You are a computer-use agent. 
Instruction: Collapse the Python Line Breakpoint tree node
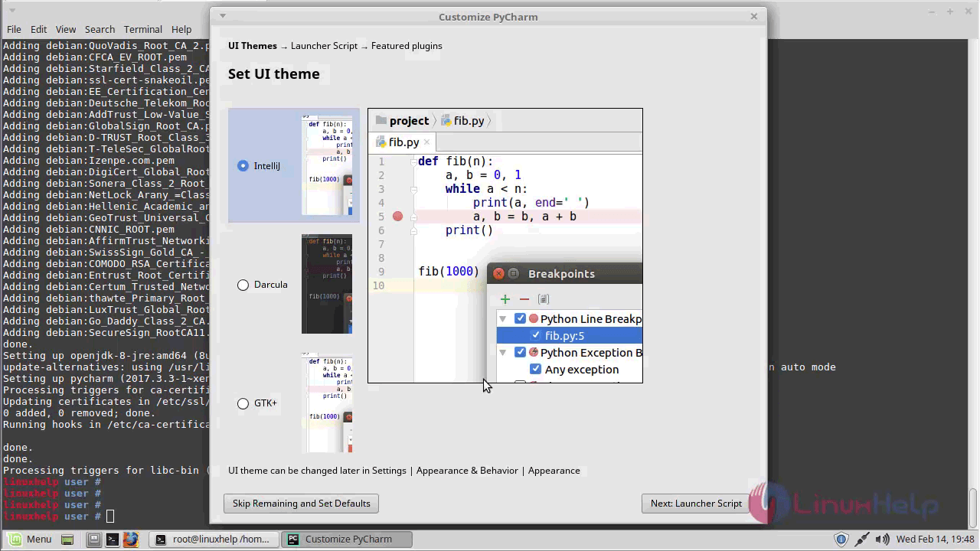503,319
